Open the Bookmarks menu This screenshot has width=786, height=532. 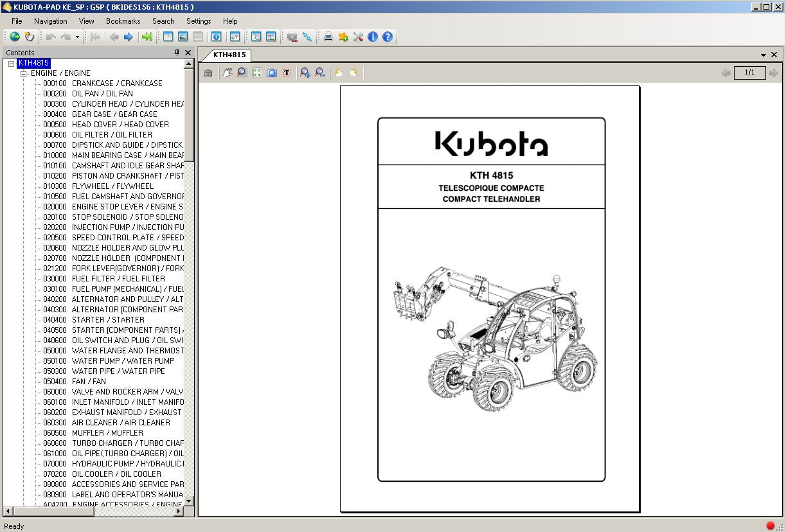click(123, 21)
